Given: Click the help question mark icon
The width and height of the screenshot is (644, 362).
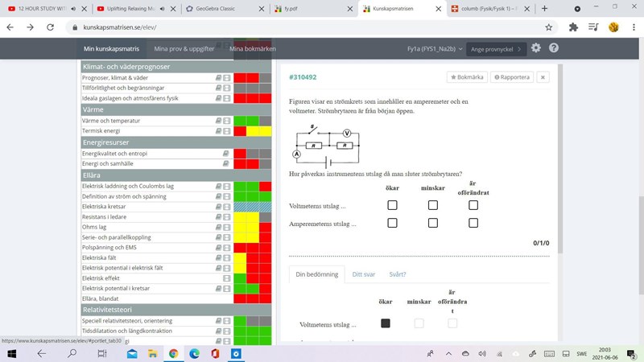Looking at the screenshot, I should (x=554, y=48).
